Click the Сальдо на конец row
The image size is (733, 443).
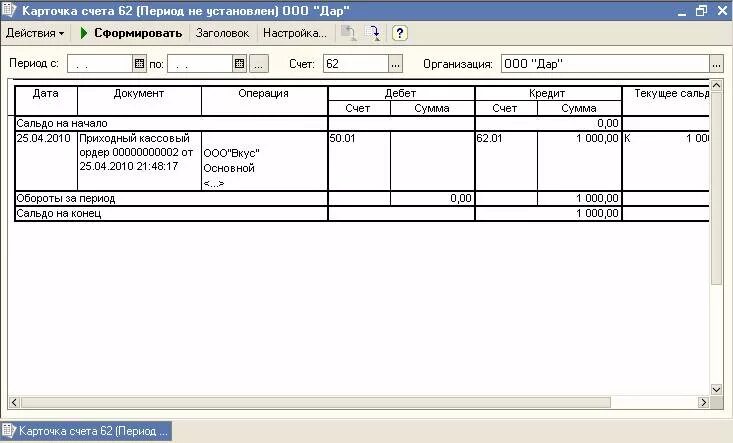(362, 214)
